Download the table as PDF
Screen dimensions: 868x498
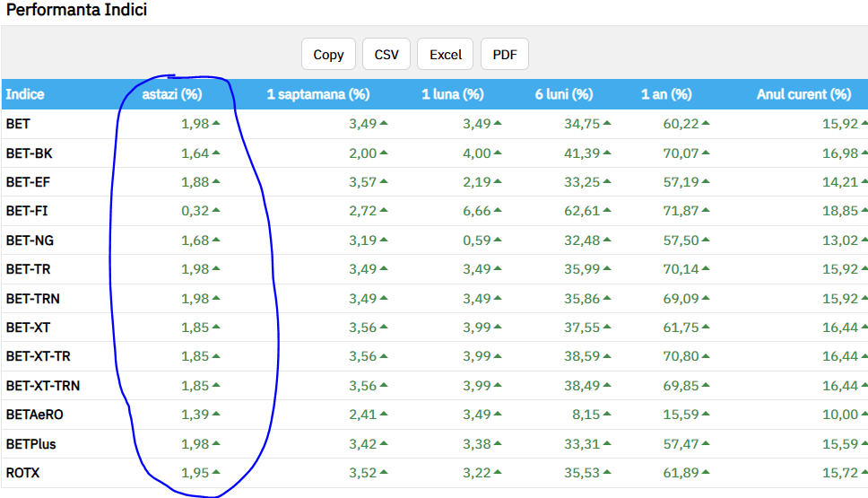505,55
